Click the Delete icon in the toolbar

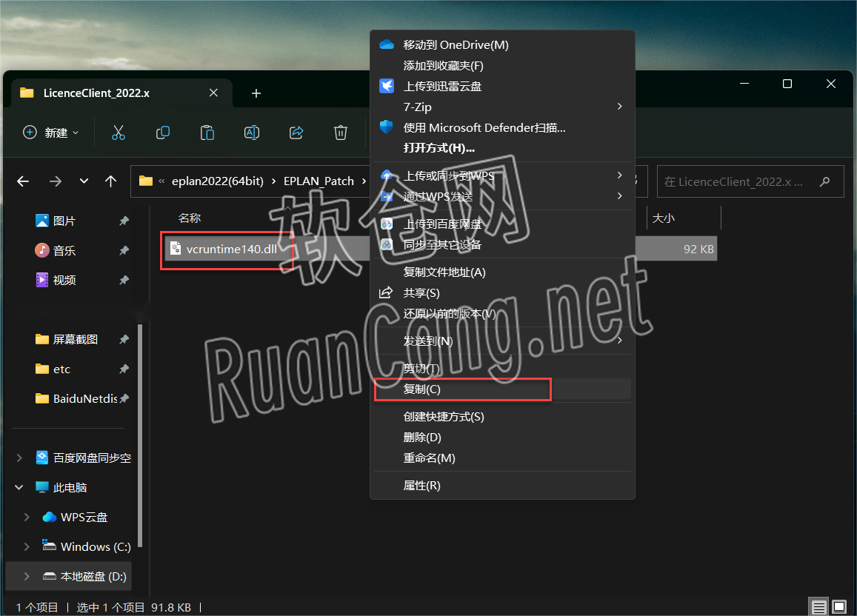pos(340,133)
